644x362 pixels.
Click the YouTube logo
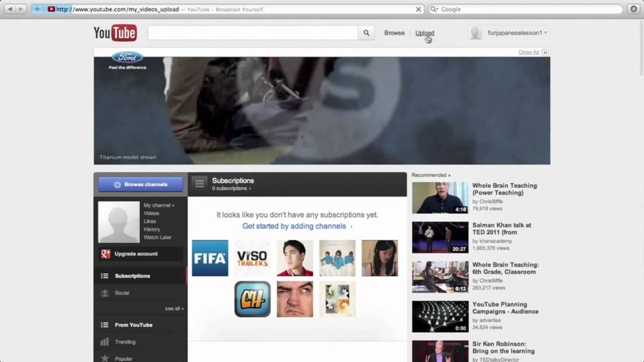coord(115,33)
